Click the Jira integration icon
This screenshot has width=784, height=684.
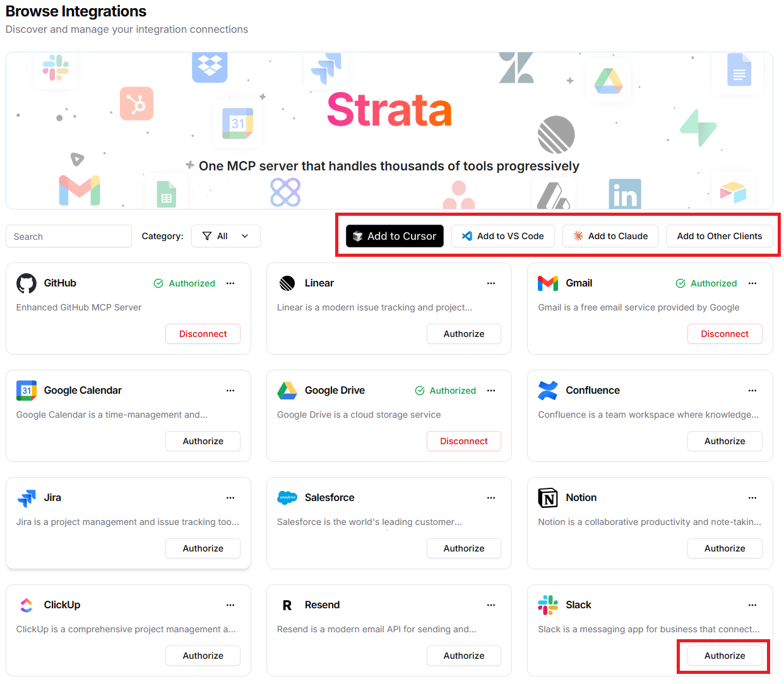(x=26, y=498)
